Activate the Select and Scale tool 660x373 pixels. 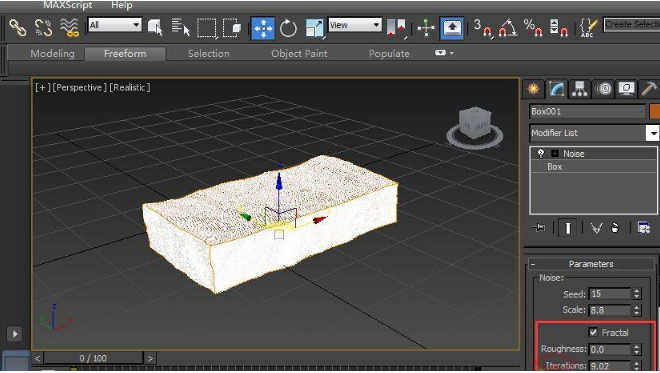pos(314,28)
